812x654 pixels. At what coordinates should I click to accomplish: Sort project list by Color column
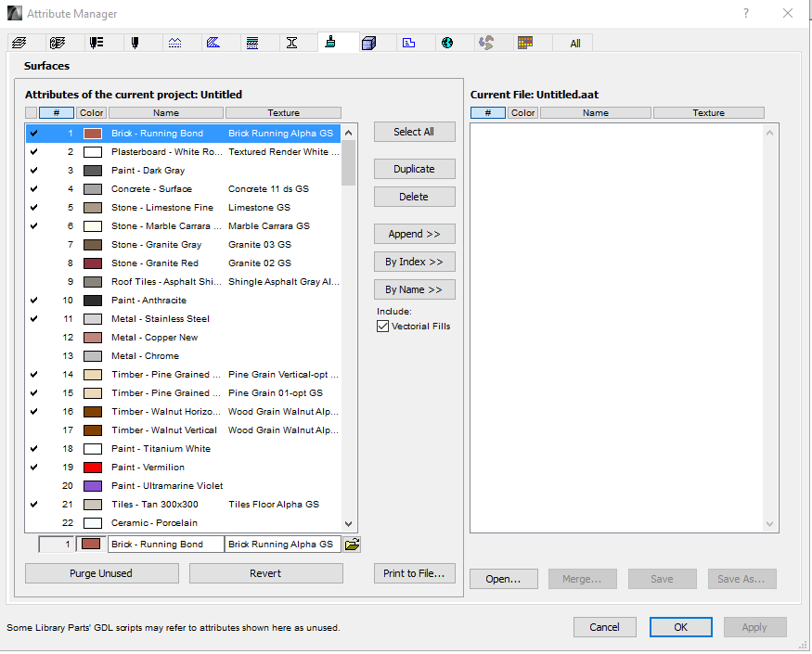tap(91, 113)
